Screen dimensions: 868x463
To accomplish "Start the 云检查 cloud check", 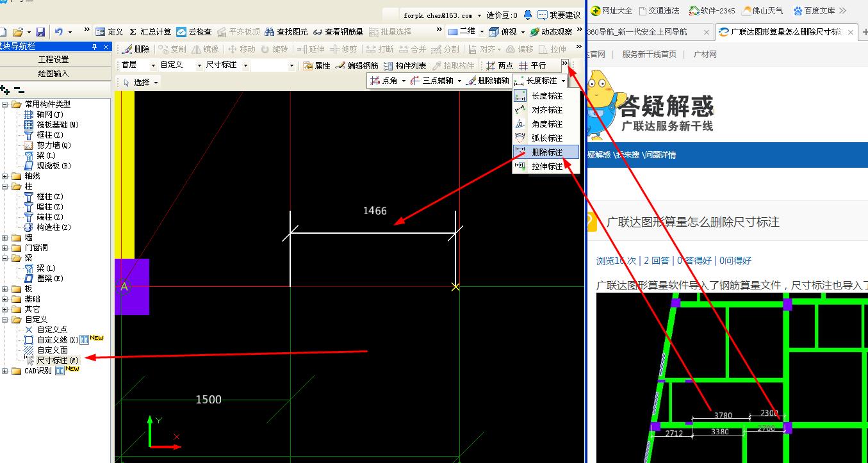I will (x=194, y=31).
